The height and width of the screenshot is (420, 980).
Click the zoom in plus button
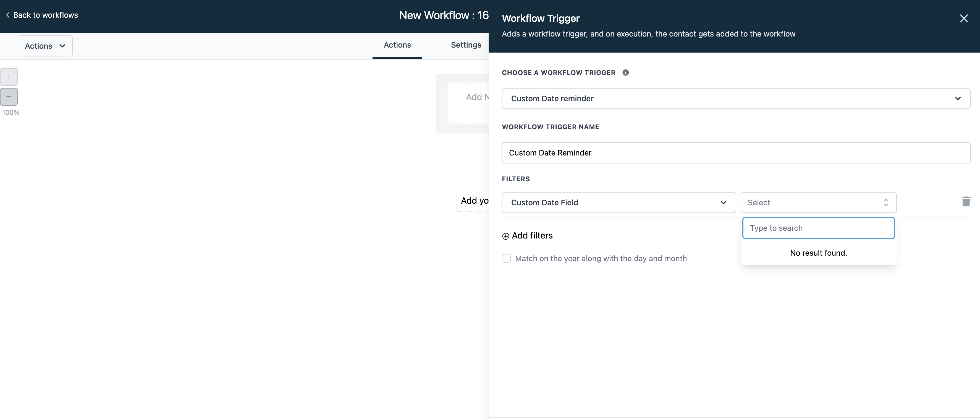click(x=9, y=77)
